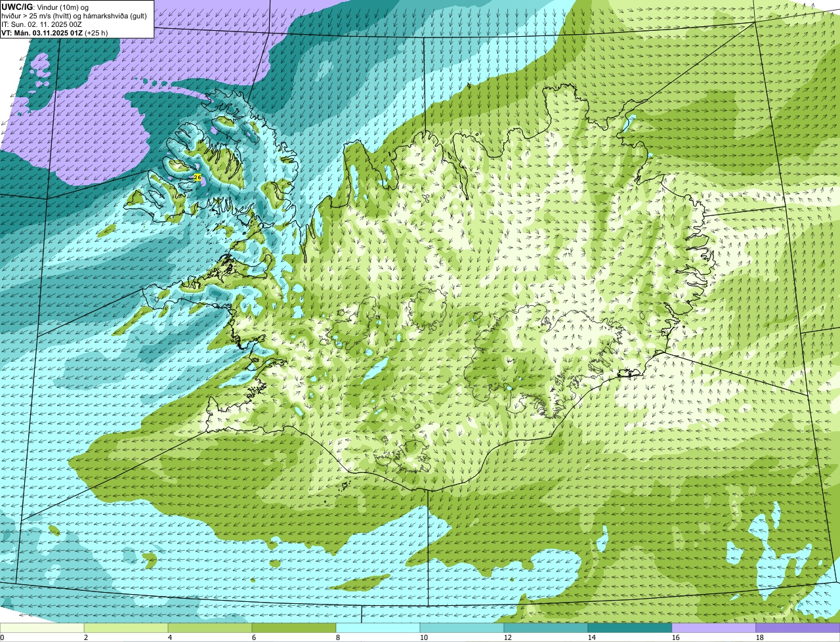Image resolution: width=840 pixels, height=642 pixels.
Task: Click the 10–12 m/s legend color swatch
Action: tap(462, 628)
